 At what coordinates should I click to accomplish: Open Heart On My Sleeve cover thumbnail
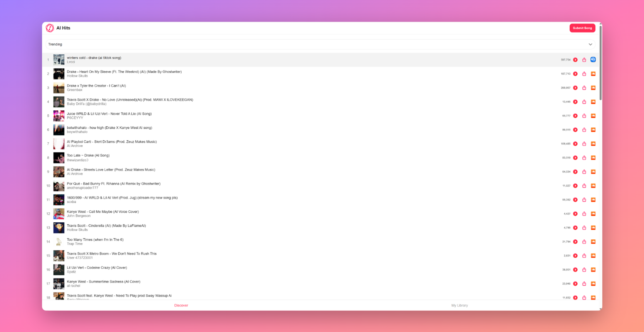pos(59,74)
